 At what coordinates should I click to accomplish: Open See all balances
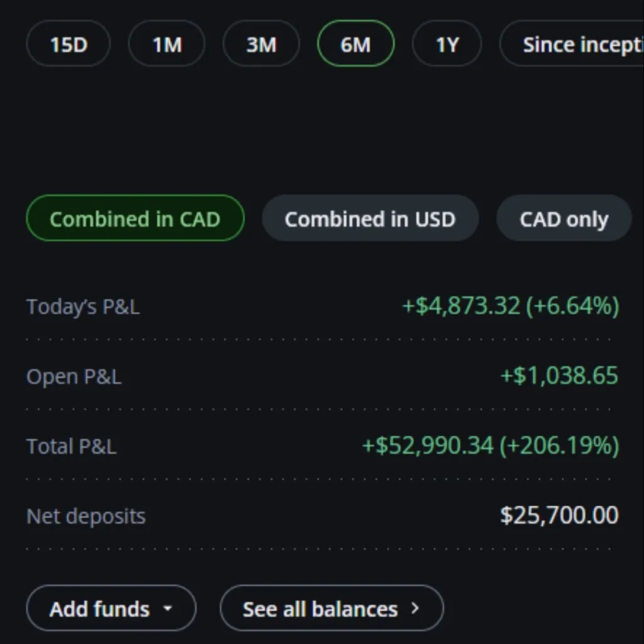[332, 608]
